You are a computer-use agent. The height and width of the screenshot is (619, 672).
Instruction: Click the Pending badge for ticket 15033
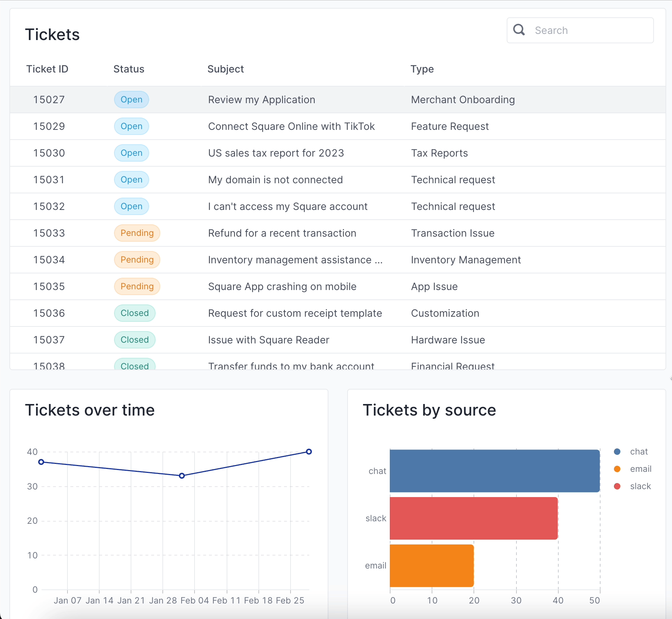[137, 233]
